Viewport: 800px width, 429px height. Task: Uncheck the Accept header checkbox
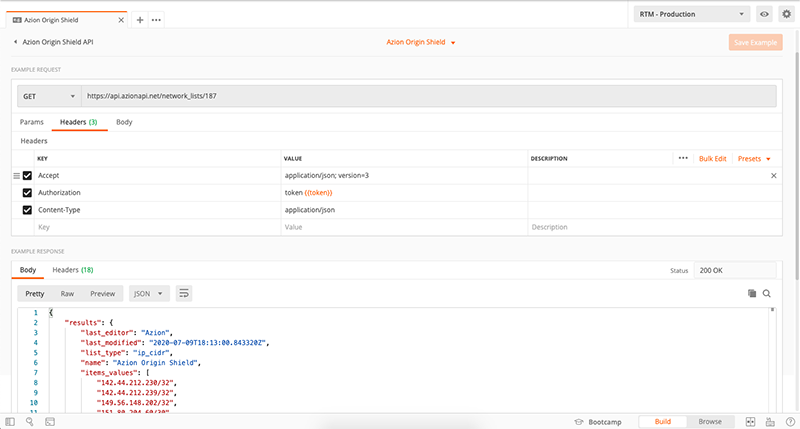click(27, 175)
